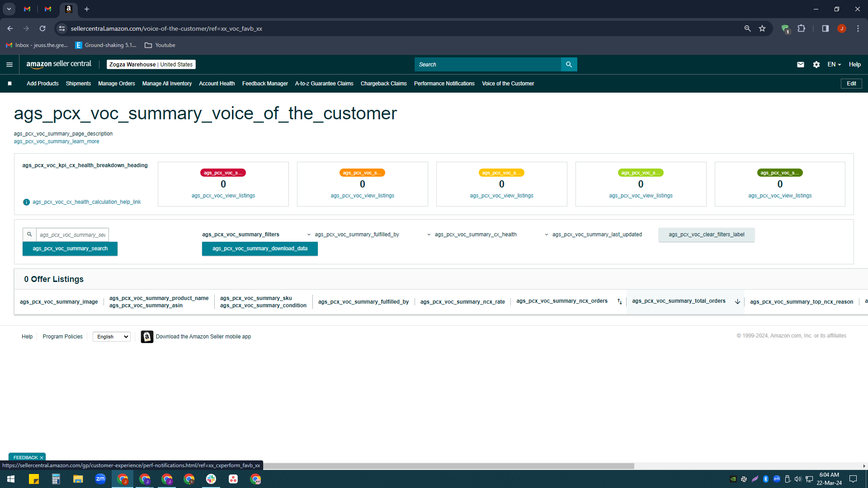Open the summary_learn_more link
The height and width of the screenshot is (488, 868).
click(x=57, y=141)
